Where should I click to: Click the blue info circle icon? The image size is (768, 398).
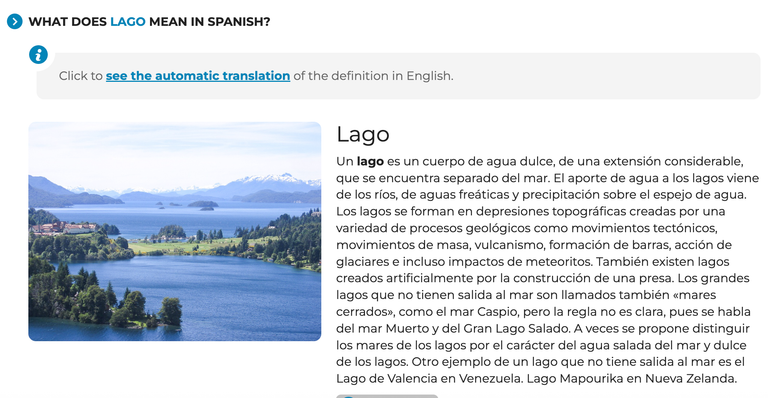click(38, 54)
